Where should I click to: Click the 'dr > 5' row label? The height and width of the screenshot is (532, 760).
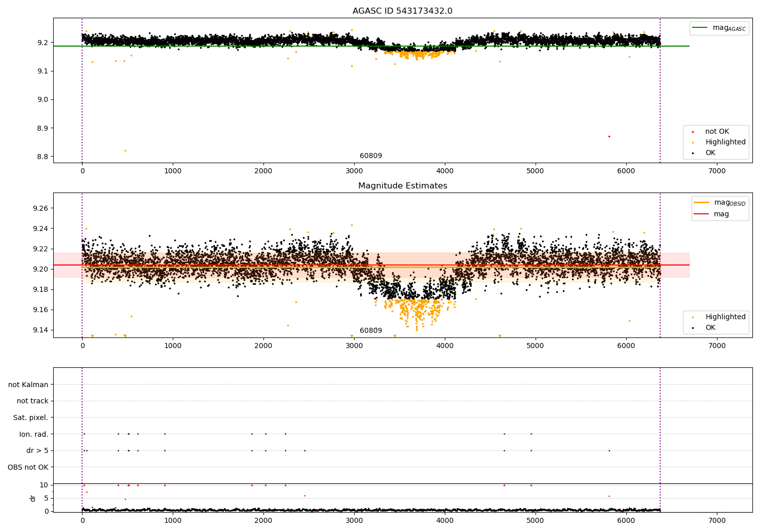37,450
